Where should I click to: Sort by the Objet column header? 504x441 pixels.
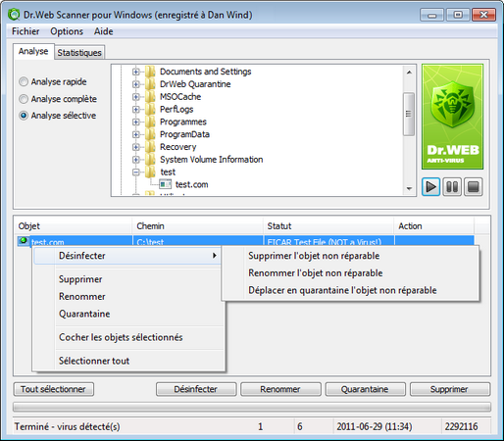point(74,226)
